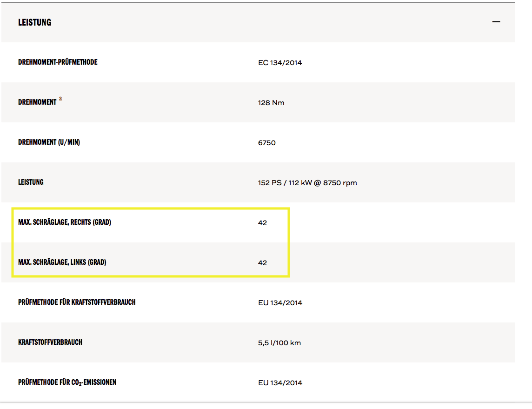Collapse the Leistung section with minus icon
Screen dimensions: 532x409
(x=496, y=22)
